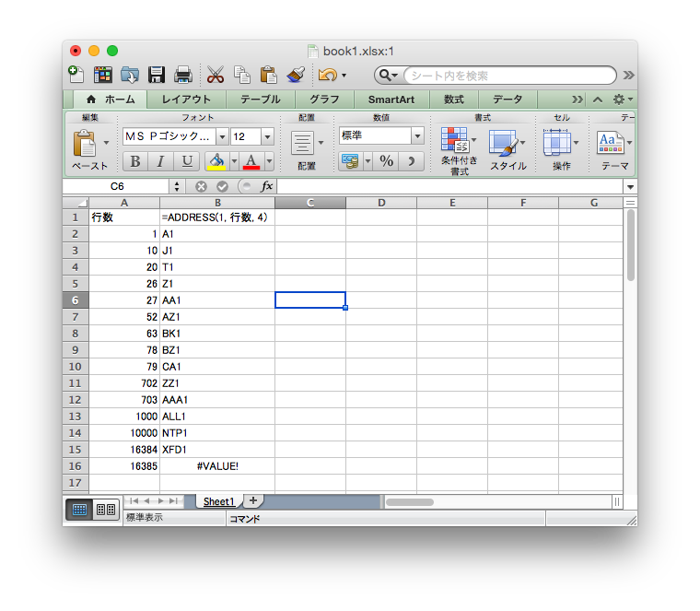Image resolution: width=700 pixels, height=611 pixels.
Task: Apply percent style
Action: pos(387,160)
